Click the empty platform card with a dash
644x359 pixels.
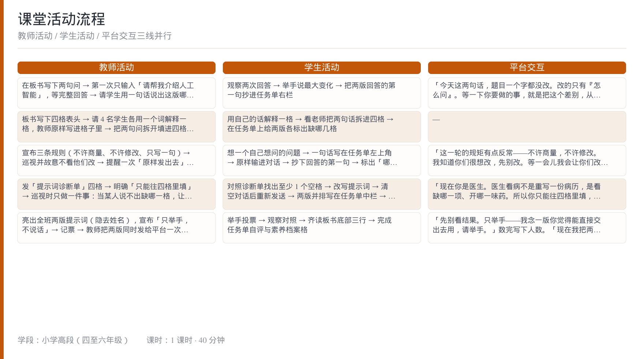pyautogui.click(x=527, y=127)
